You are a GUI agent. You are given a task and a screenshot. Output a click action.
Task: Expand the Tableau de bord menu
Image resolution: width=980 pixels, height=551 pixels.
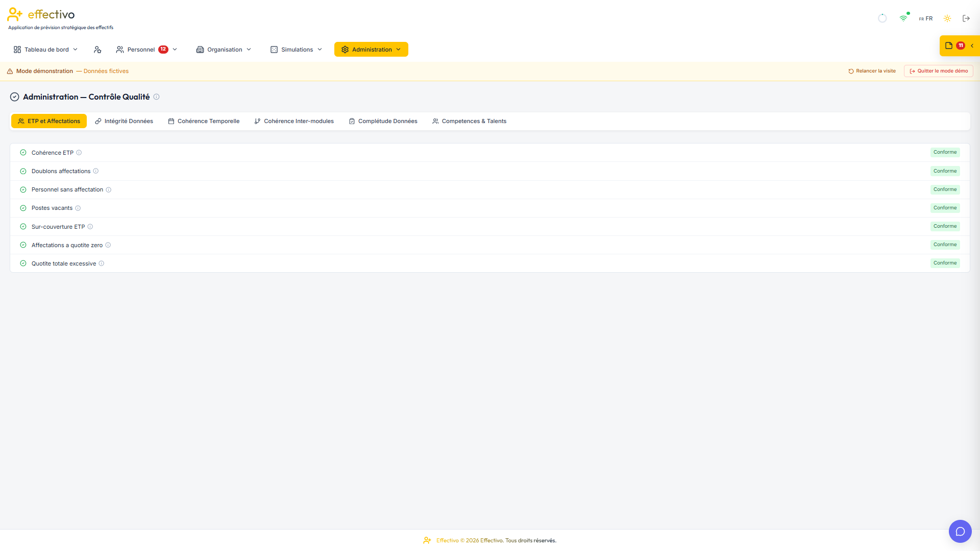pyautogui.click(x=46, y=50)
